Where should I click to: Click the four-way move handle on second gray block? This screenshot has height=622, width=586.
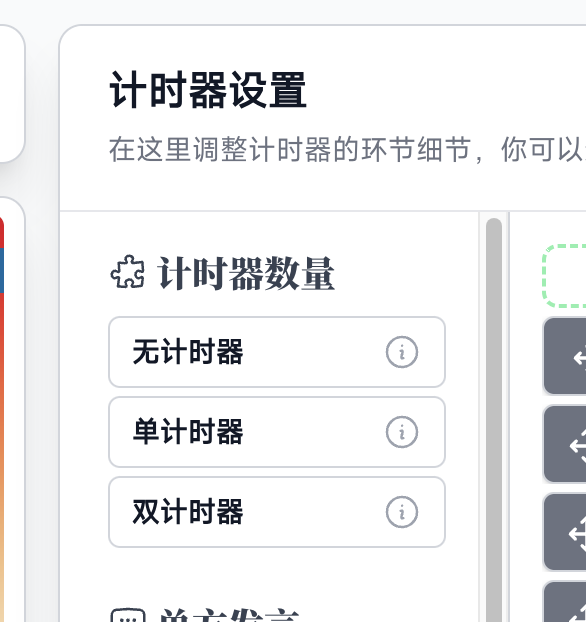click(578, 446)
